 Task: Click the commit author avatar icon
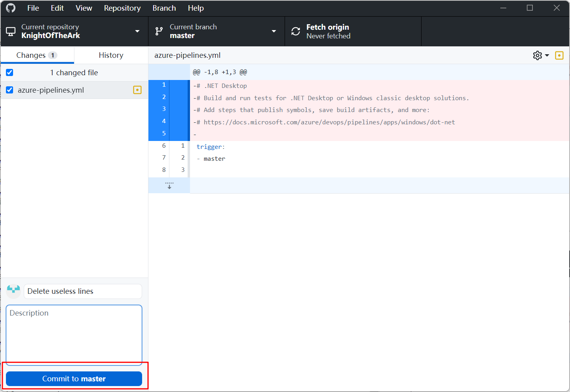point(13,291)
